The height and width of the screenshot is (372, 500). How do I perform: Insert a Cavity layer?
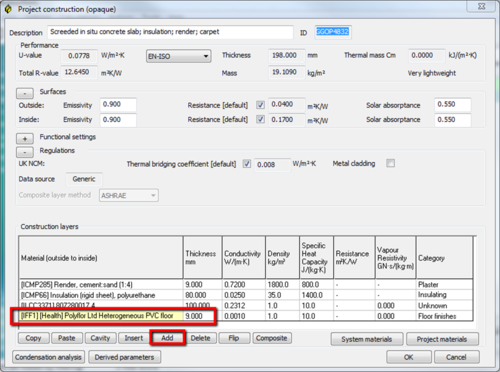point(100,338)
